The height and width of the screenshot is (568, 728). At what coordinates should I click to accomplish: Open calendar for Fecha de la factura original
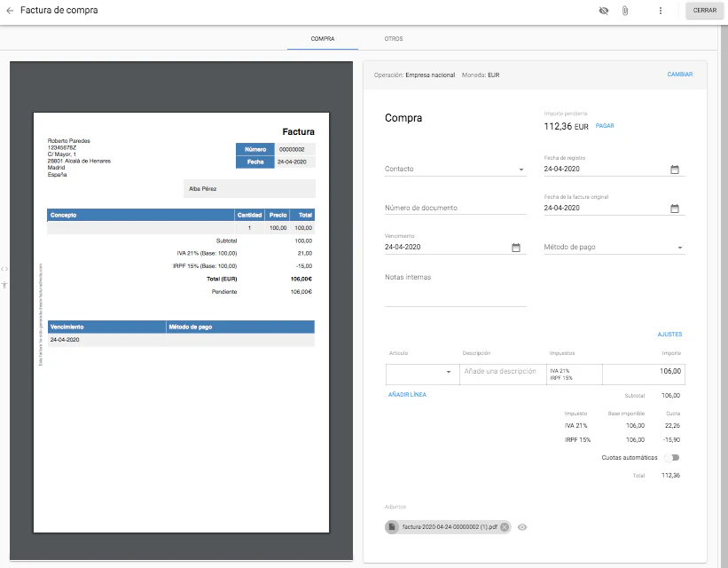(x=674, y=209)
